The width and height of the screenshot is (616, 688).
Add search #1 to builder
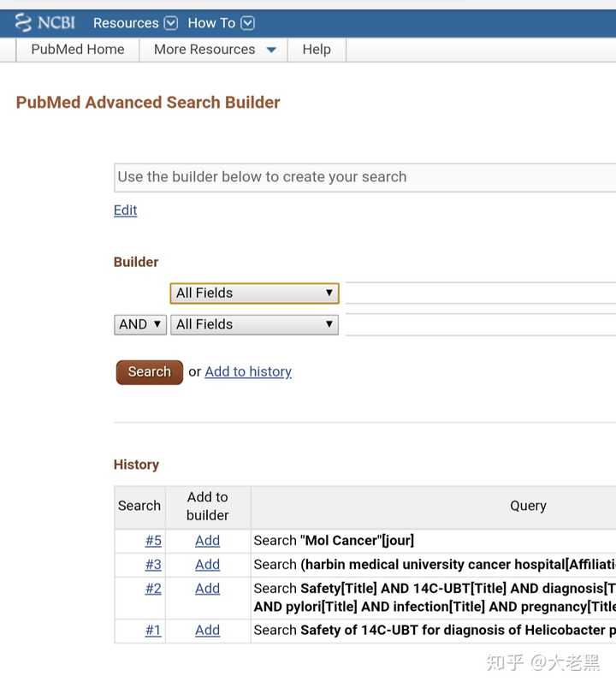click(208, 631)
